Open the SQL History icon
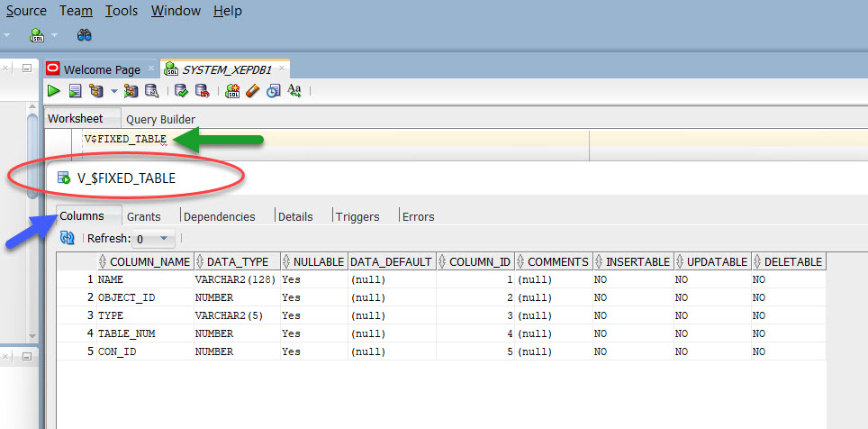 (x=274, y=91)
